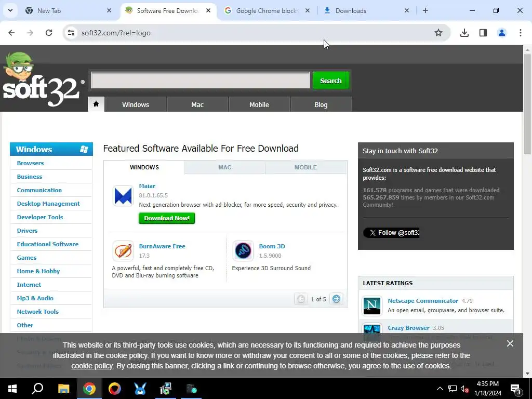Open the Windows navigation menu
The width and height of the screenshot is (532, 399).
coord(136,104)
